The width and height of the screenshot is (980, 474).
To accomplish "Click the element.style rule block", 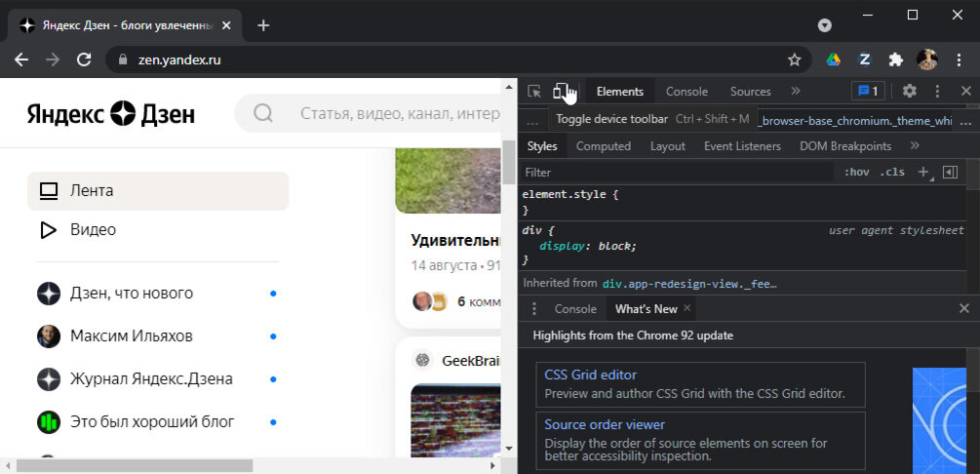I will pos(744,203).
